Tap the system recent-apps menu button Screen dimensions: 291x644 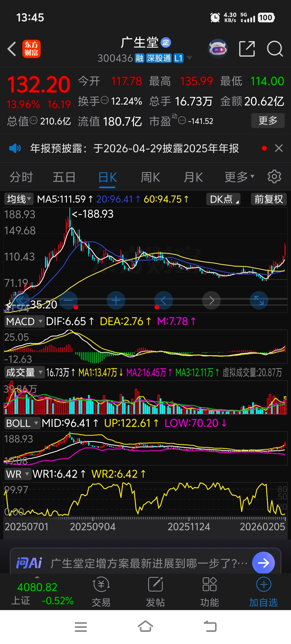pyautogui.click(x=81, y=627)
